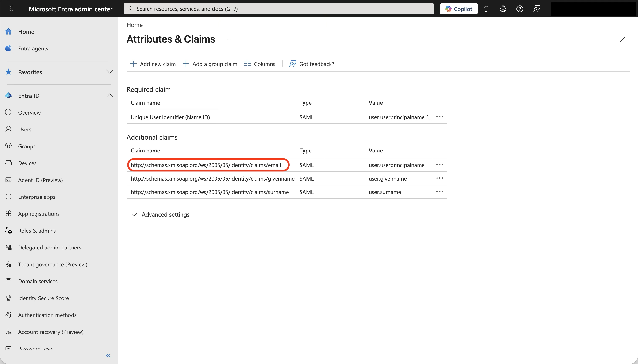
Task: Click the Overview info icon
Action: (x=8, y=112)
